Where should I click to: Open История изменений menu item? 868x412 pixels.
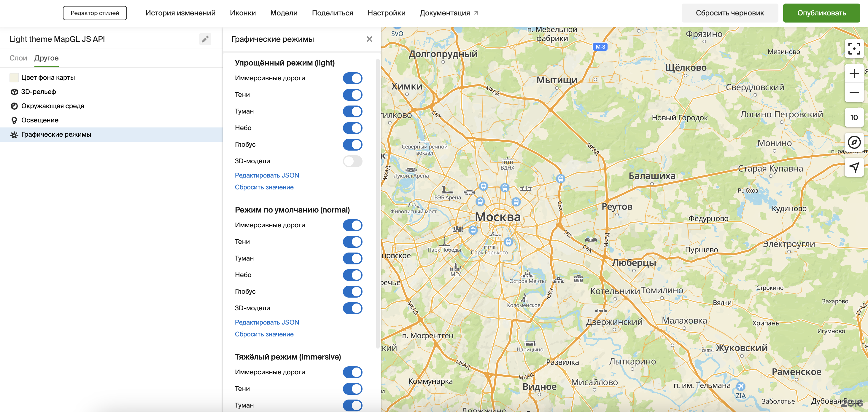[x=180, y=13]
